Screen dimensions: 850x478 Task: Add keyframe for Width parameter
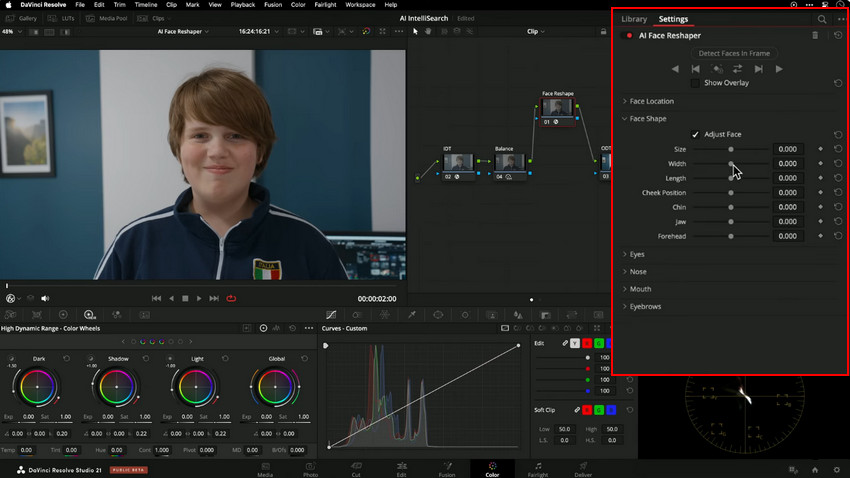(x=820, y=164)
